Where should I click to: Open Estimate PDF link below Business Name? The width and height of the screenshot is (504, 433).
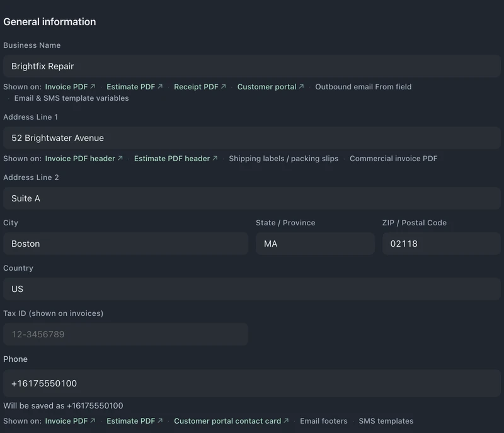[x=134, y=87]
